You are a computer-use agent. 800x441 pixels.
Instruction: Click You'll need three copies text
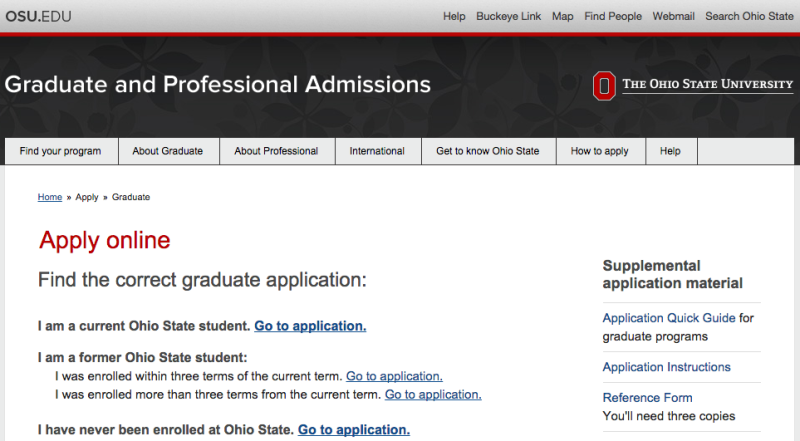[x=669, y=416]
